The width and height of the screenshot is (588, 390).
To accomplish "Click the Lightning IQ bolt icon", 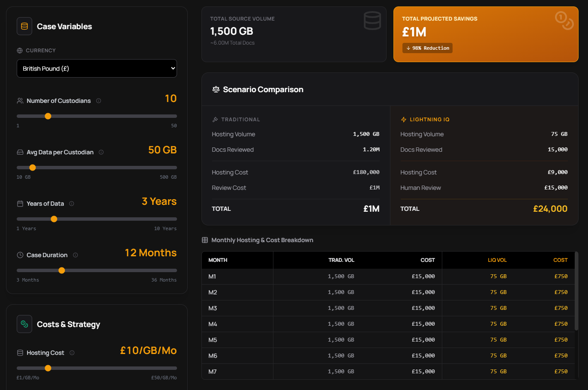I will (403, 119).
